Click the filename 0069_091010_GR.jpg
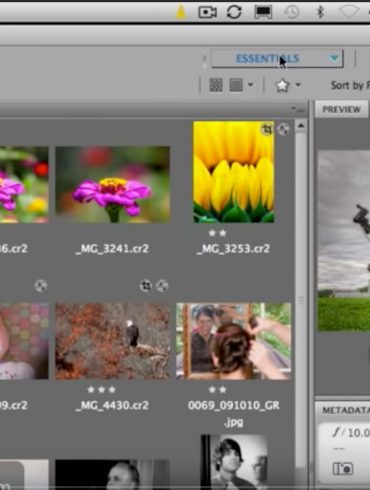Screen dimensions: 370x490 pos(234,414)
